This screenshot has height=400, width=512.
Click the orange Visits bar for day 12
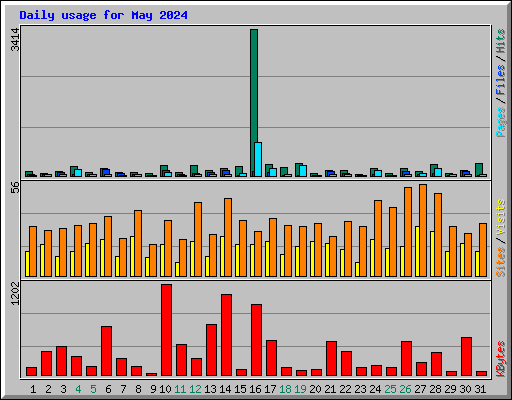pos(198,239)
